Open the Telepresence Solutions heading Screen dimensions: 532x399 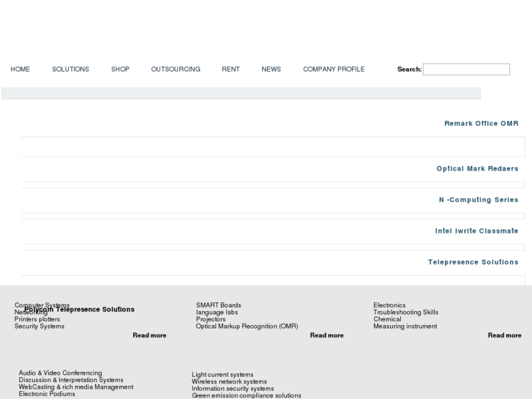tap(473, 262)
